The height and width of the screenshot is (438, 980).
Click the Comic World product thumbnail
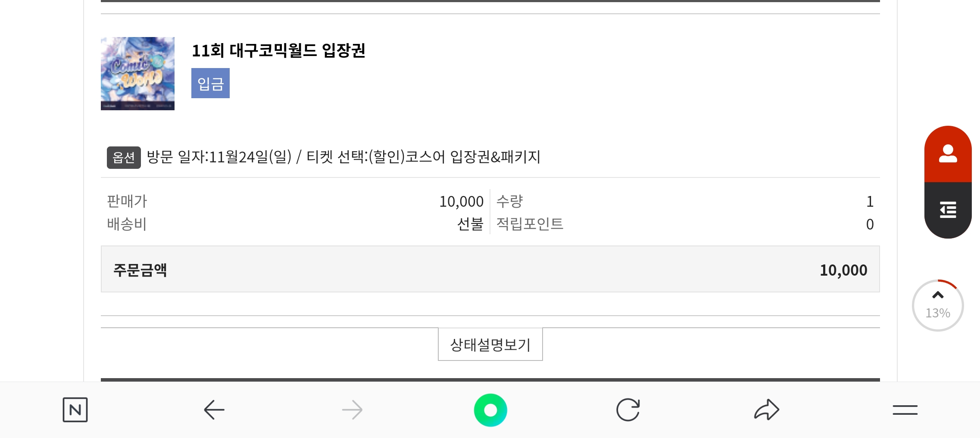[137, 74]
